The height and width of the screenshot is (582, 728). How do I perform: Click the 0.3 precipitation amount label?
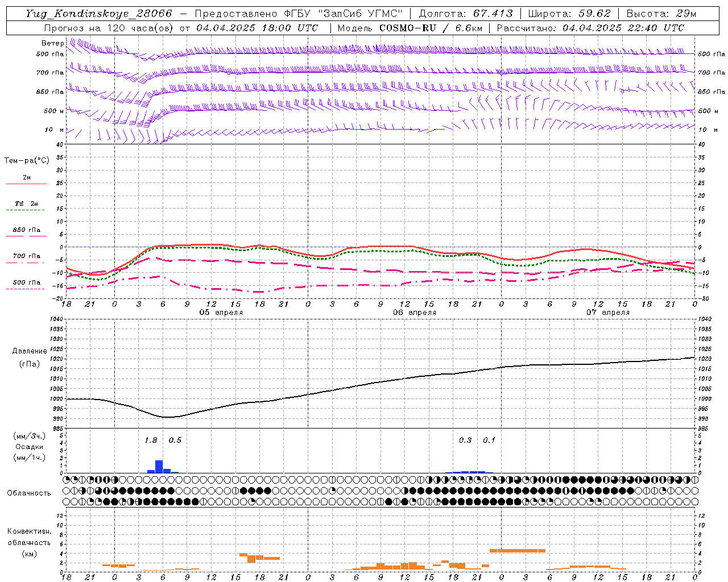[x=465, y=440]
